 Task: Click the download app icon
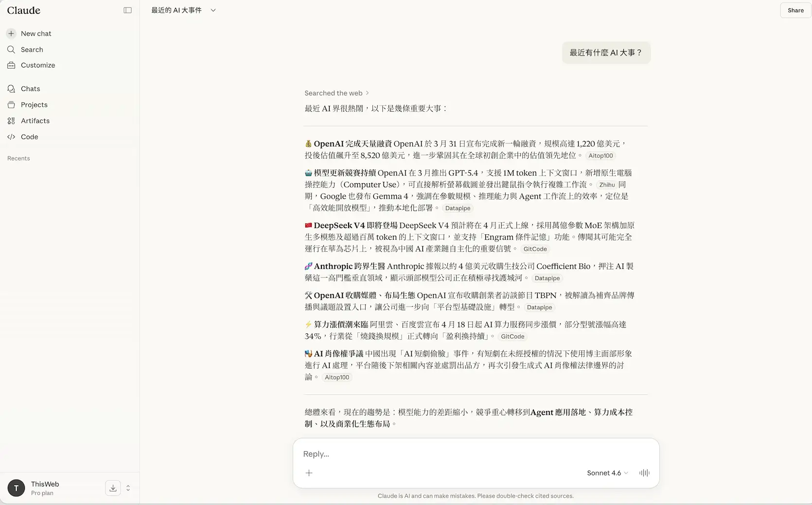(113, 488)
